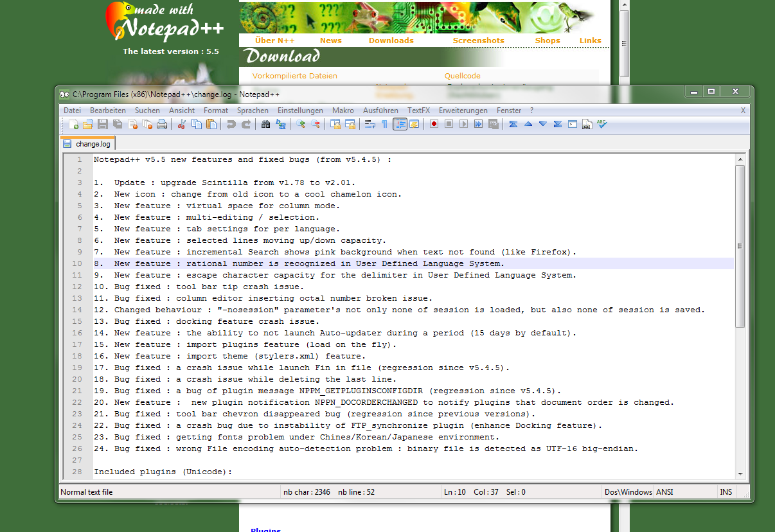
Task: Open the TextFX menu
Action: pos(418,111)
